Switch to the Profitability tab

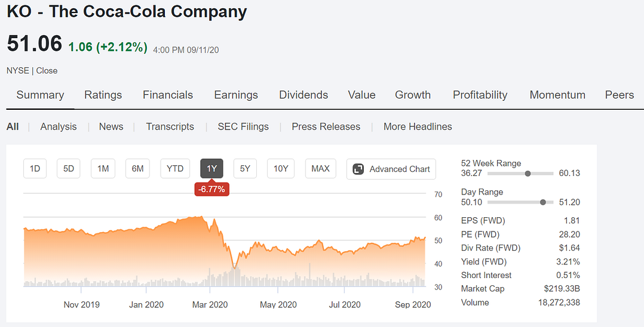pyautogui.click(x=480, y=95)
